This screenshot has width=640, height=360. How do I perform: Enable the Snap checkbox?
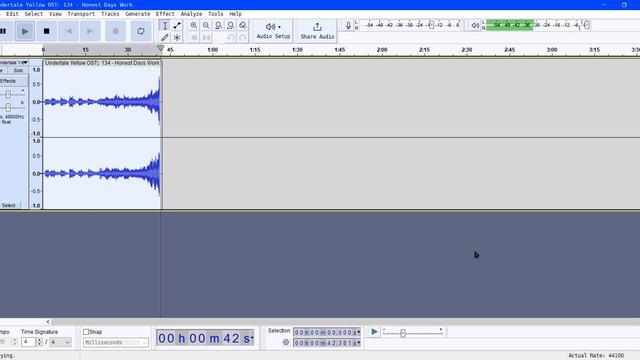tap(86, 332)
